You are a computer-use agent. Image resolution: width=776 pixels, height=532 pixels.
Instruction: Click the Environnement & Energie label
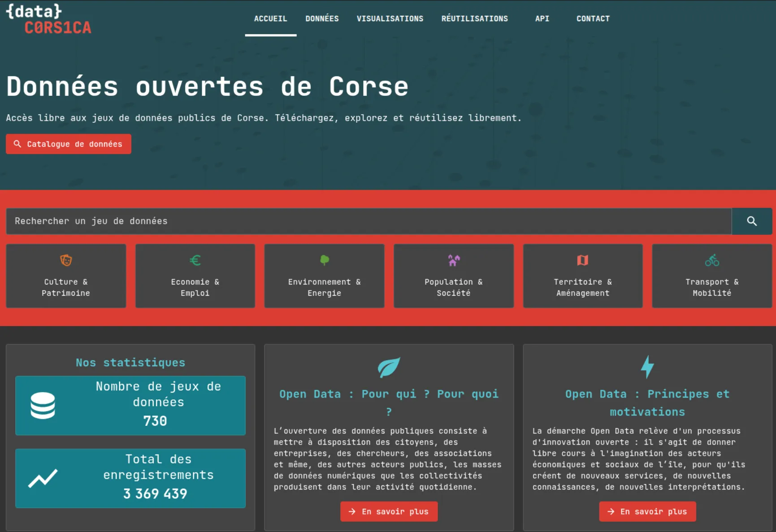click(x=325, y=287)
